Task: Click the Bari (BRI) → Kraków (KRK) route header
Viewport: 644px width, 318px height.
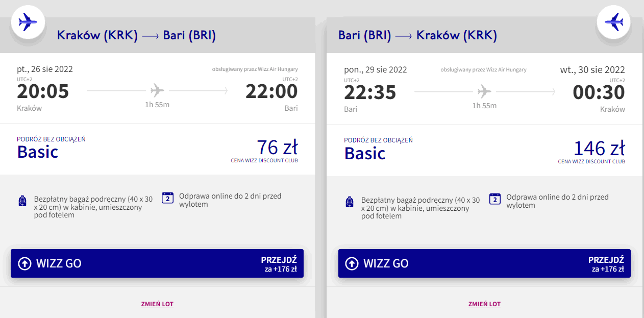Action: (x=417, y=36)
